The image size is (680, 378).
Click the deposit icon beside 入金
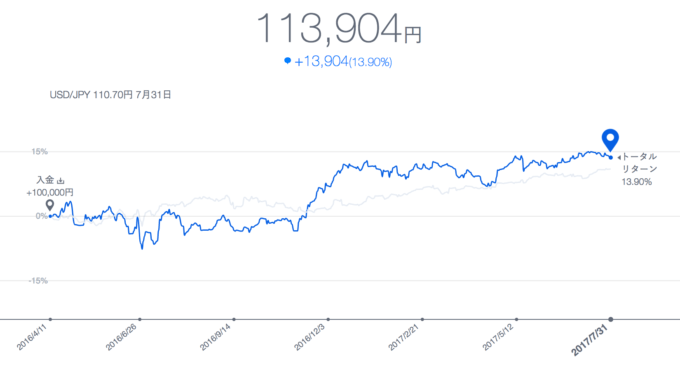click(61, 180)
